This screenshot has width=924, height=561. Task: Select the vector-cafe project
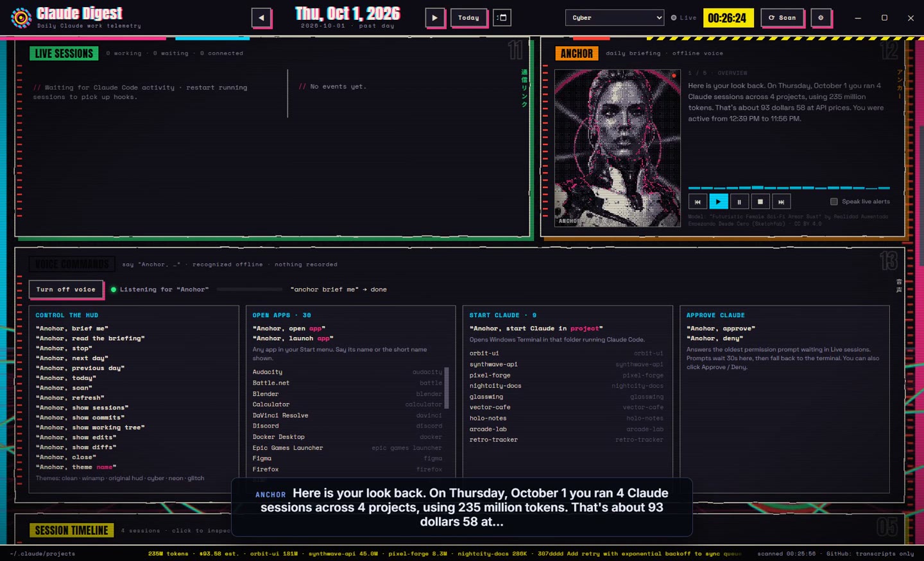pyautogui.click(x=567, y=408)
